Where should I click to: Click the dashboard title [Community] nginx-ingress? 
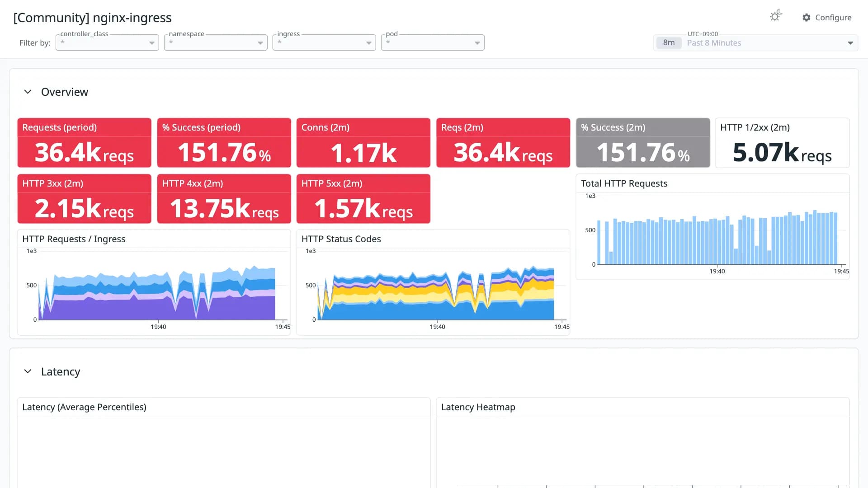pyautogui.click(x=93, y=18)
